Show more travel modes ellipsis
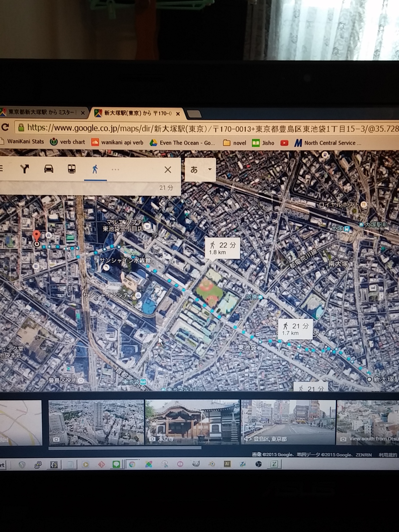Screen dimensions: 399x532 pyautogui.click(x=115, y=170)
